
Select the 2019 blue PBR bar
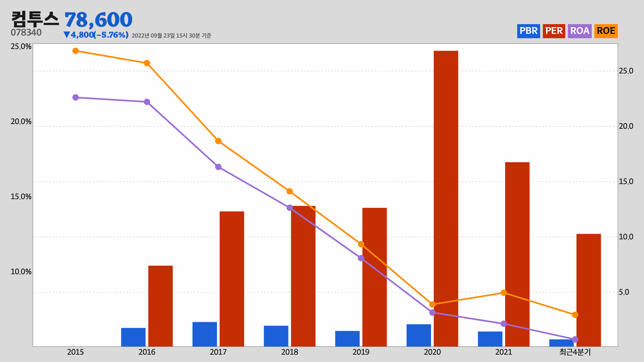(x=347, y=339)
